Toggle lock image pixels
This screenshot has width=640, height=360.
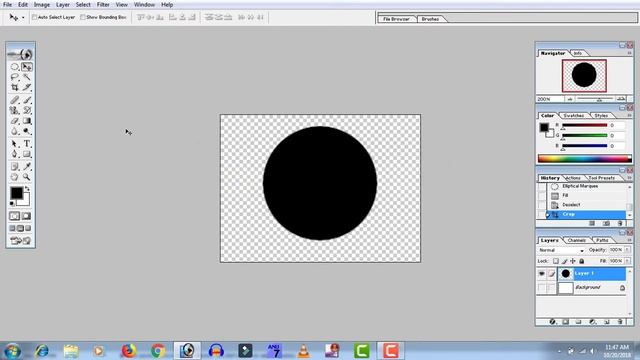[x=564, y=261]
